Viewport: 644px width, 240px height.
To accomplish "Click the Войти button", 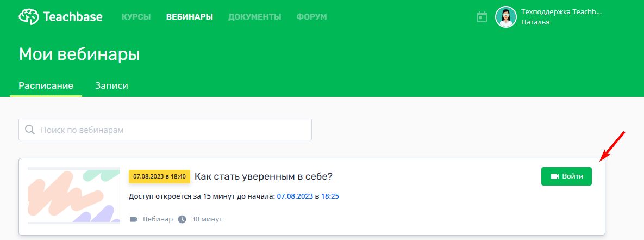I will click(x=566, y=176).
